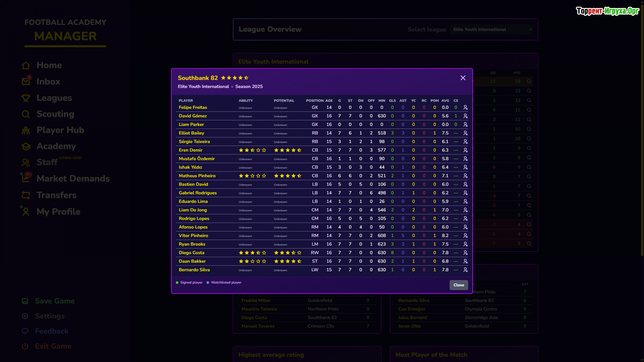The height and width of the screenshot is (362, 644).
Task: Click Exit Game power option
Action: point(53,346)
